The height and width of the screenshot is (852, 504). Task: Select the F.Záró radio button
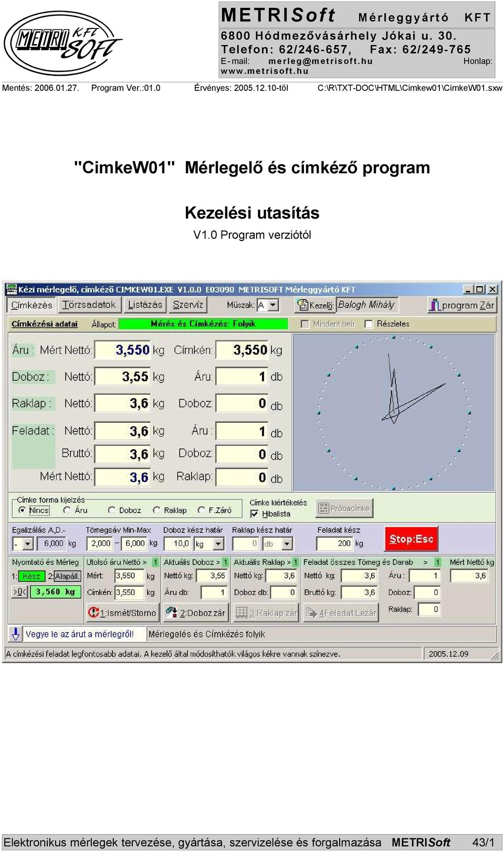click(201, 510)
